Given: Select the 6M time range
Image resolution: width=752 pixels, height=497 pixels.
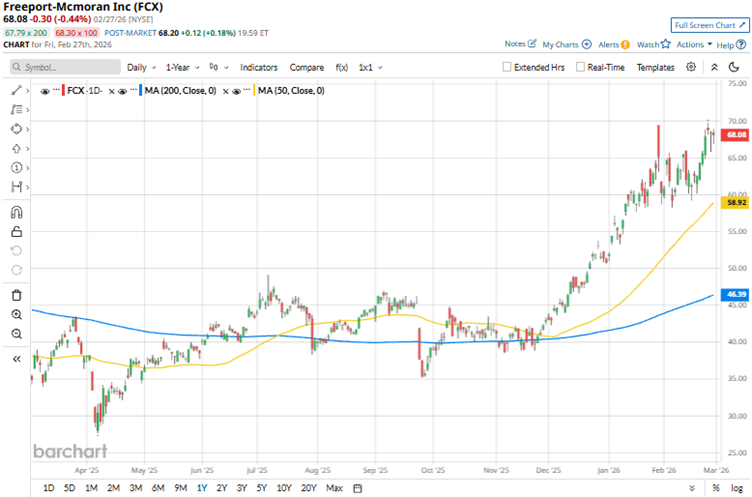Looking at the screenshot, I should pyautogui.click(x=158, y=488).
